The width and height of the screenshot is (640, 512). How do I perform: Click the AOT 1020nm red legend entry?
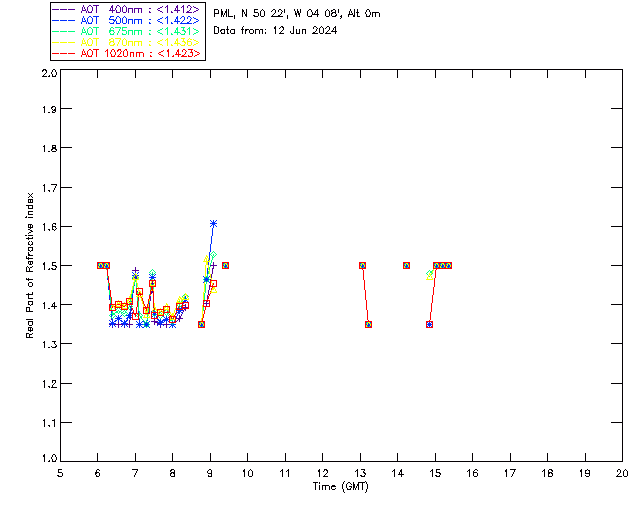pyautogui.click(x=126, y=53)
